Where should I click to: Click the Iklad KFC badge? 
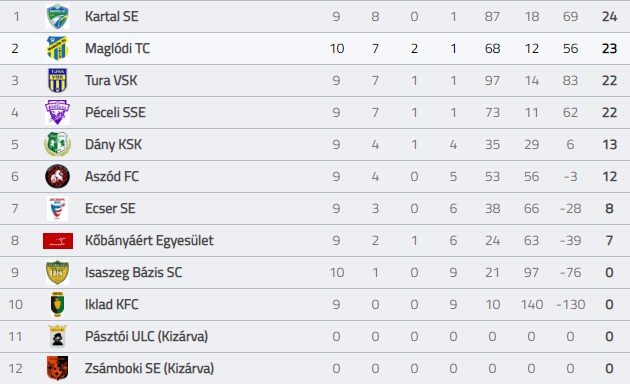click(57, 304)
